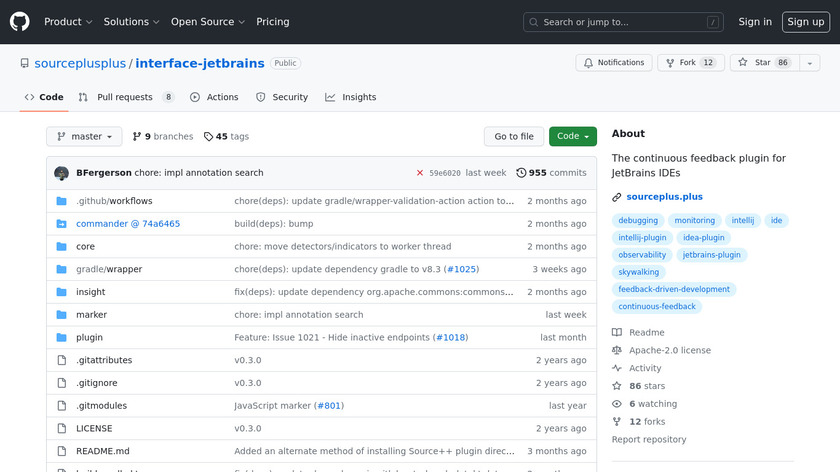Open the Product menu in header
Viewport: 840px width, 472px height.
(68, 22)
